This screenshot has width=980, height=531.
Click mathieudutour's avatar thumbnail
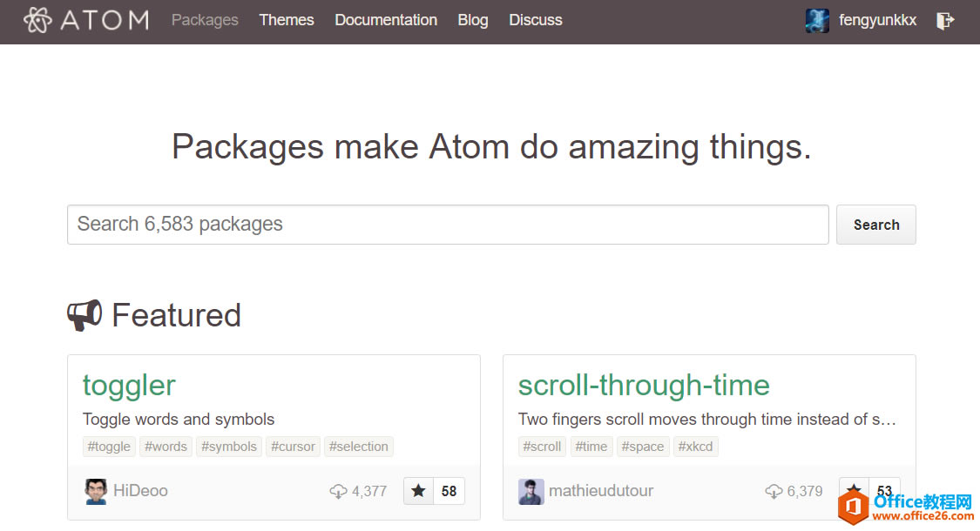[531, 491]
